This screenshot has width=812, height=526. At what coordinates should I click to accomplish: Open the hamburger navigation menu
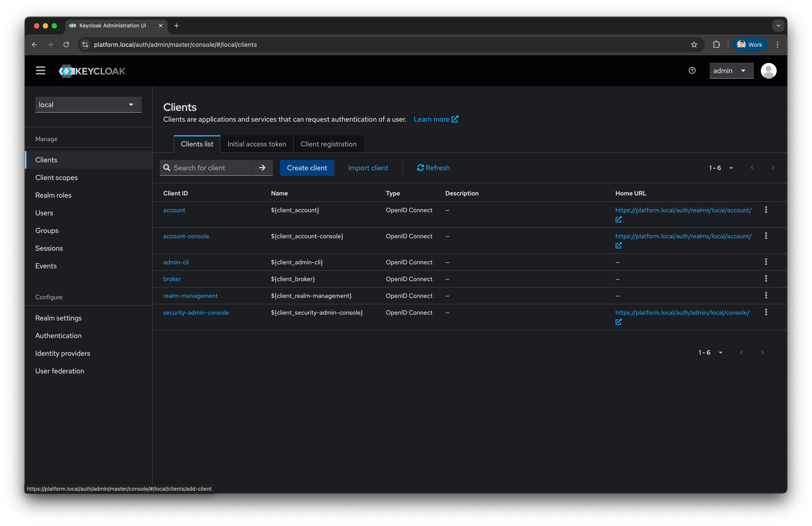click(x=40, y=70)
